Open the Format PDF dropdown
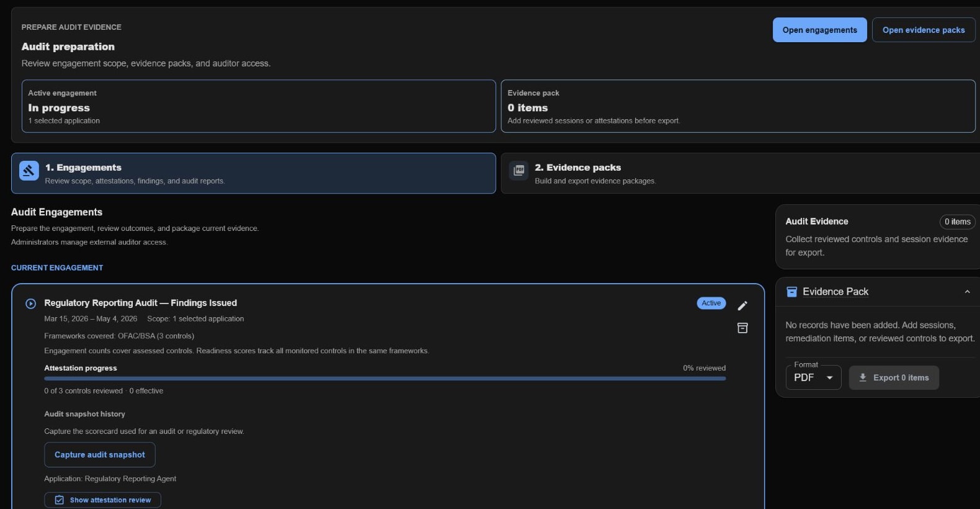The image size is (980, 509). click(813, 377)
